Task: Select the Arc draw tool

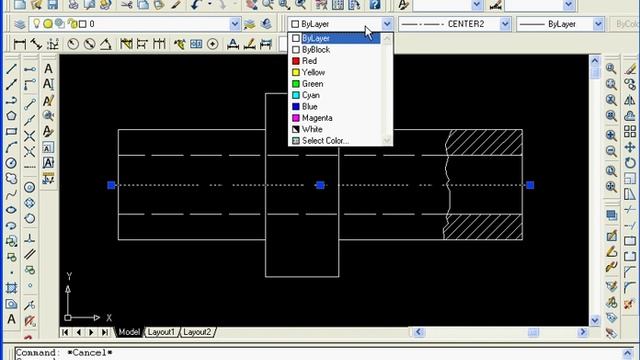Action: [11, 147]
